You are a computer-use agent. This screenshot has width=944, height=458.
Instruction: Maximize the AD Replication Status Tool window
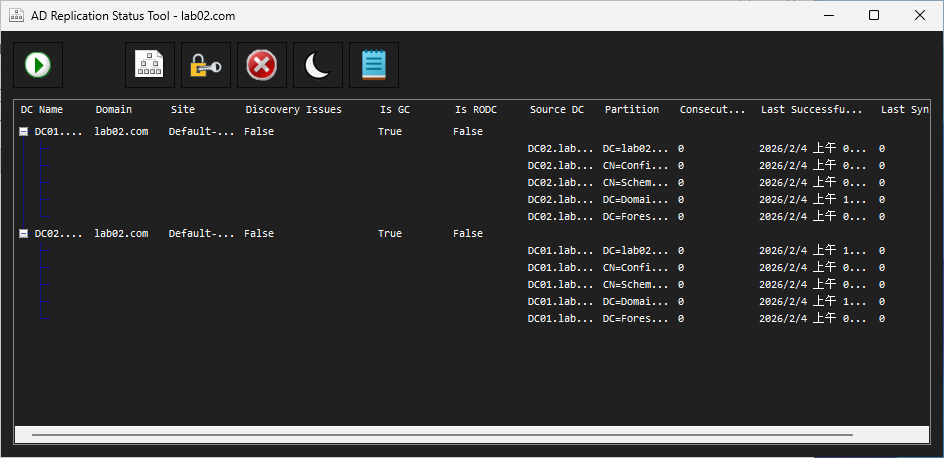point(874,16)
